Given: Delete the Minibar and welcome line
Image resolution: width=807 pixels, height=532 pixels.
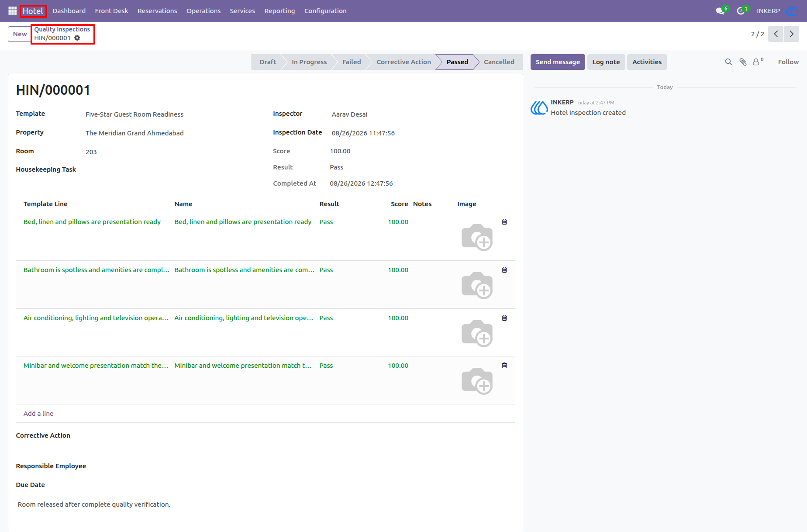Looking at the screenshot, I should 504,366.
